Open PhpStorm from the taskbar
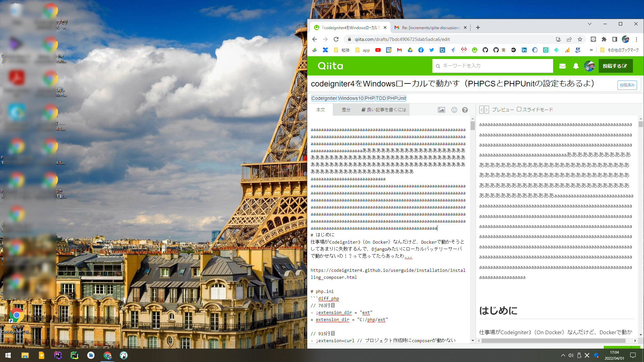The height and width of the screenshot is (362, 644). click(x=58, y=355)
